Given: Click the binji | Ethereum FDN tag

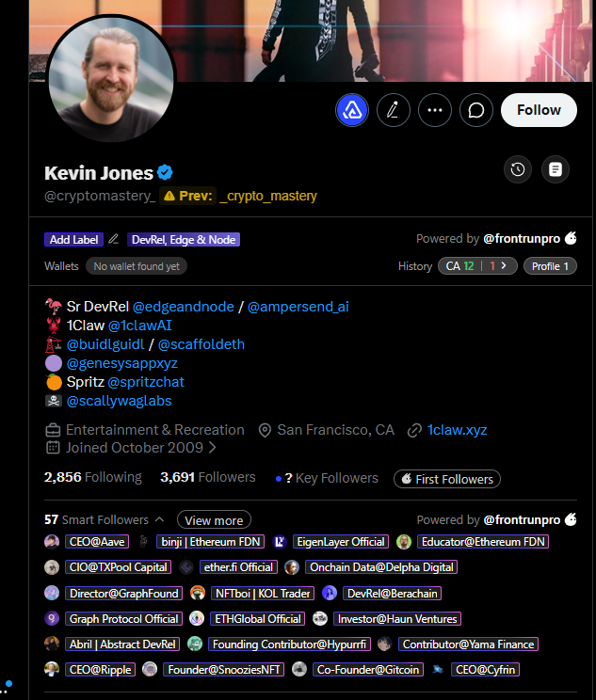Looking at the screenshot, I should (x=210, y=542).
